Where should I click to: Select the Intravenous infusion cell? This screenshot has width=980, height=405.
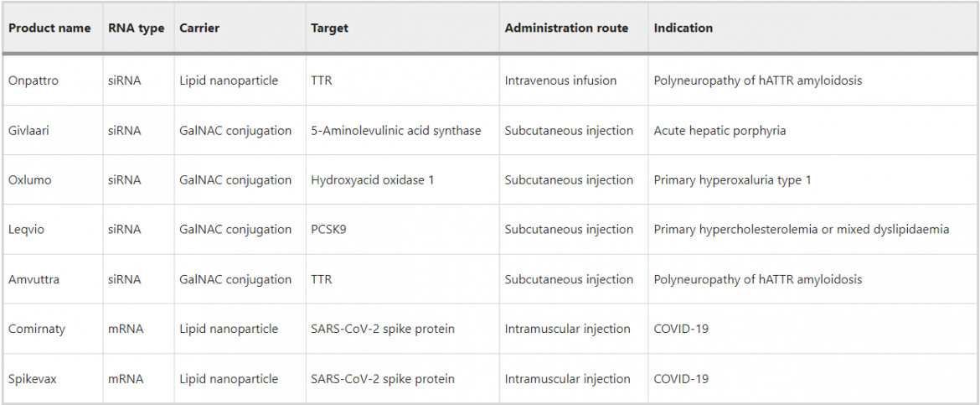click(x=560, y=80)
